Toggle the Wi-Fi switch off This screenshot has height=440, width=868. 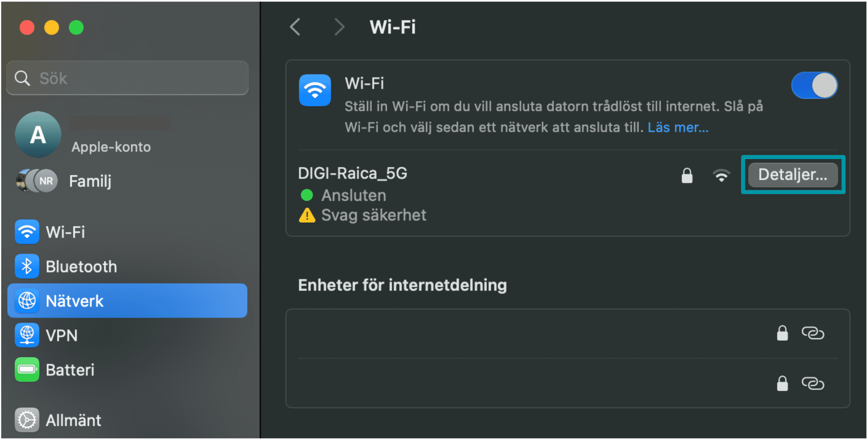[x=814, y=85]
